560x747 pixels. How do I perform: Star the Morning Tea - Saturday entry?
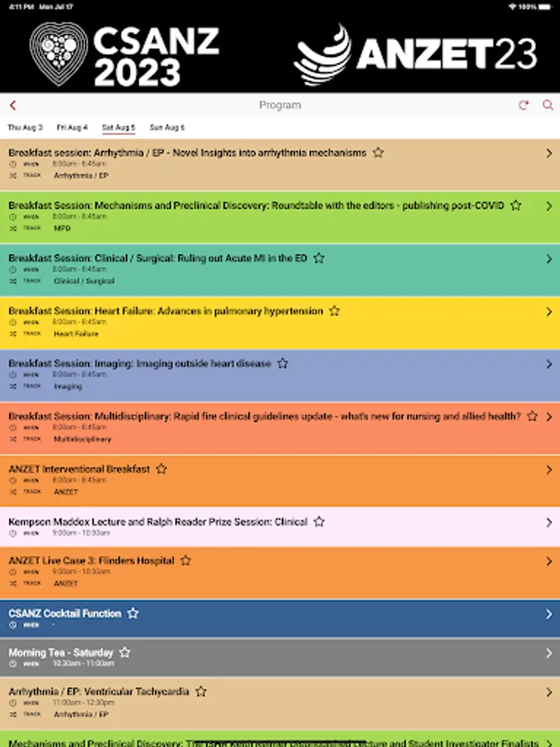point(124,652)
